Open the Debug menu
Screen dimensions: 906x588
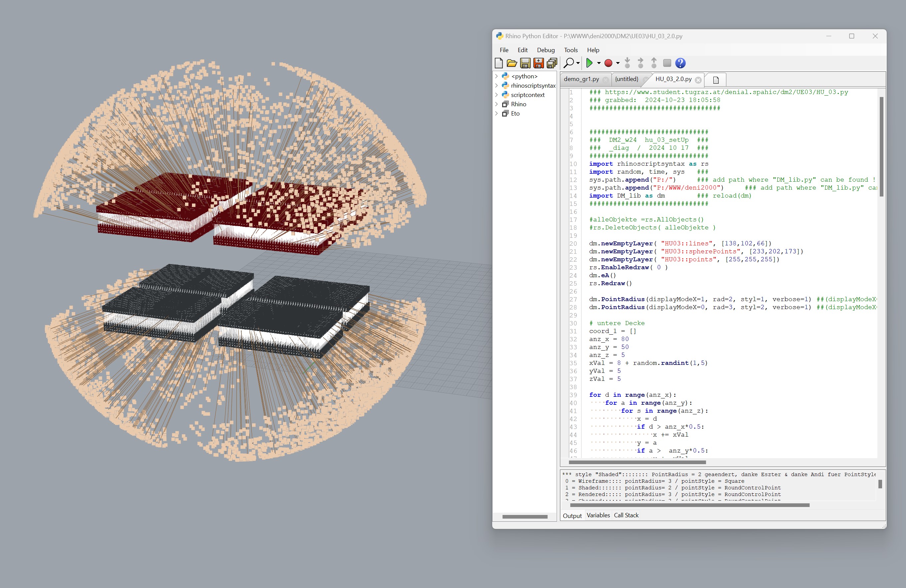point(546,50)
